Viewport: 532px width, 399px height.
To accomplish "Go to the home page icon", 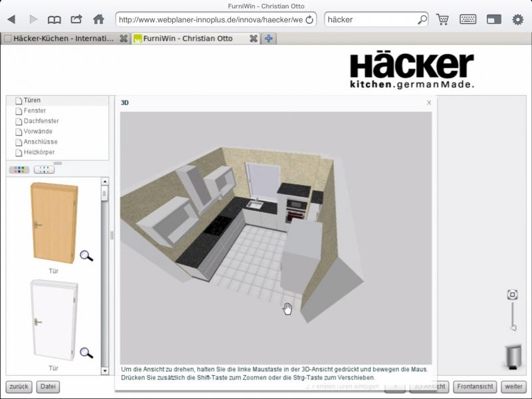I will click(98, 19).
